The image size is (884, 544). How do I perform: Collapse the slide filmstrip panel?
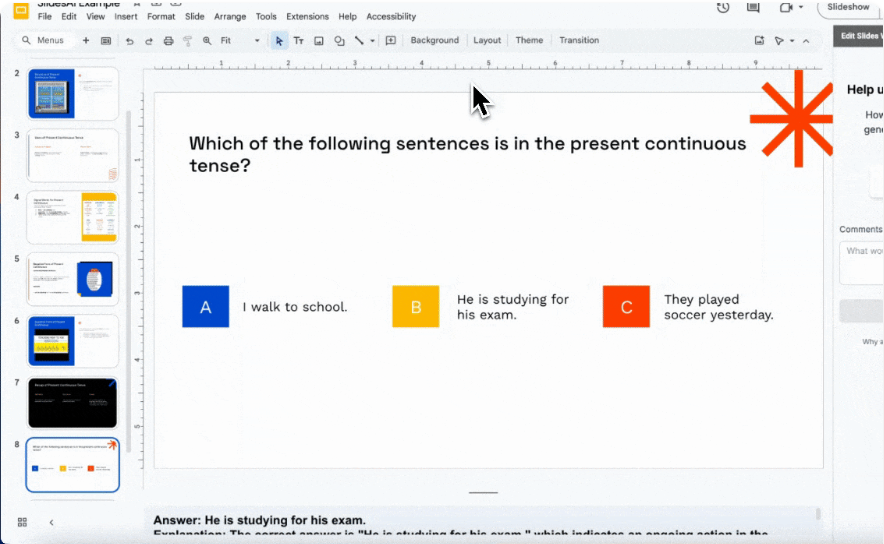pyautogui.click(x=51, y=522)
